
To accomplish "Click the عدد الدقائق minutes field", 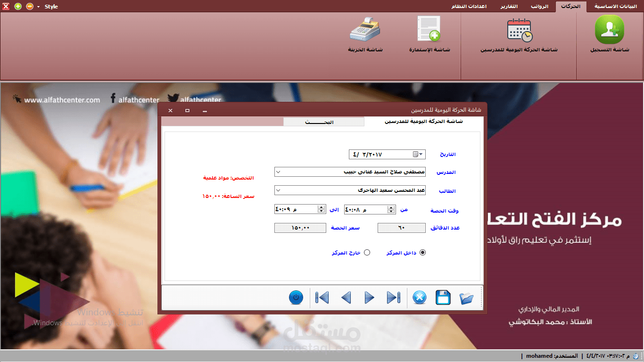I will pyautogui.click(x=401, y=228).
